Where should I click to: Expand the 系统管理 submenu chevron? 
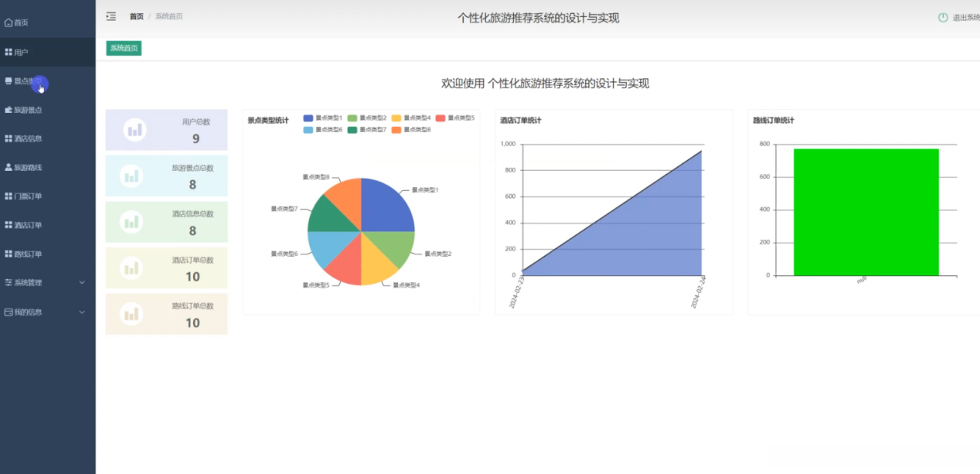[82, 282]
